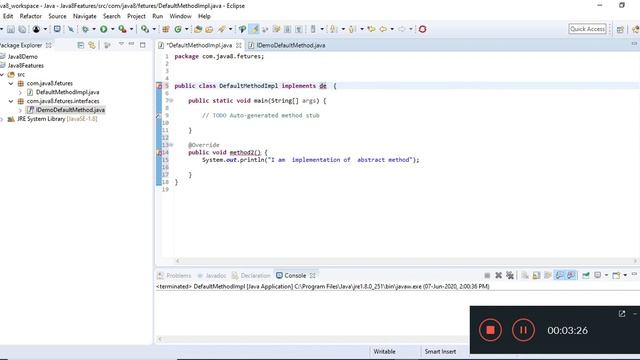The width and height of the screenshot is (640, 360).
Task: Click Pin Console icon
Action: 586,276
